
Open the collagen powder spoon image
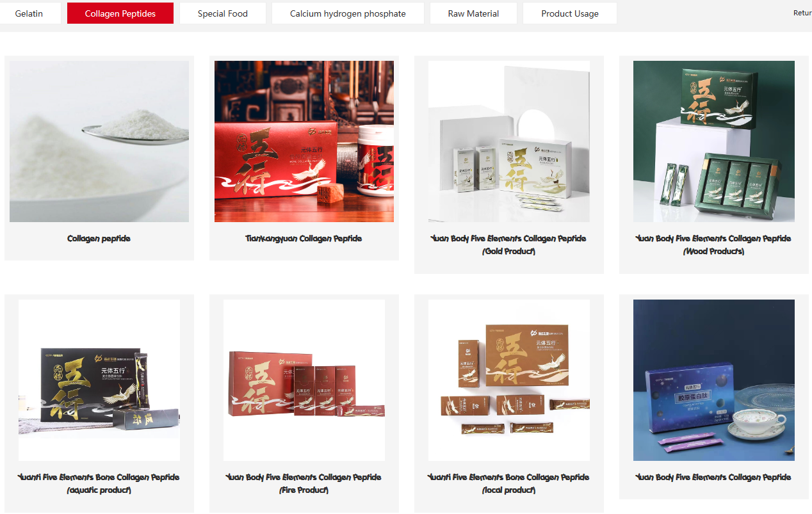[99, 141]
